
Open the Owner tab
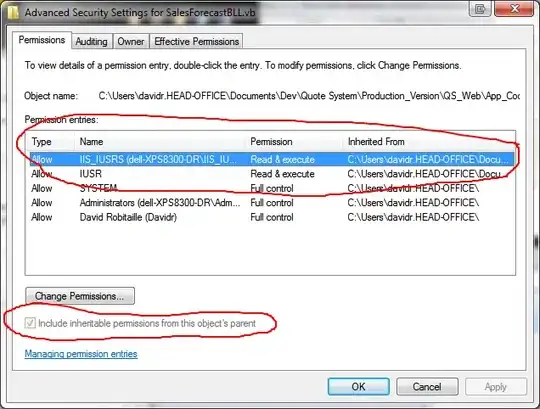pyautogui.click(x=131, y=42)
